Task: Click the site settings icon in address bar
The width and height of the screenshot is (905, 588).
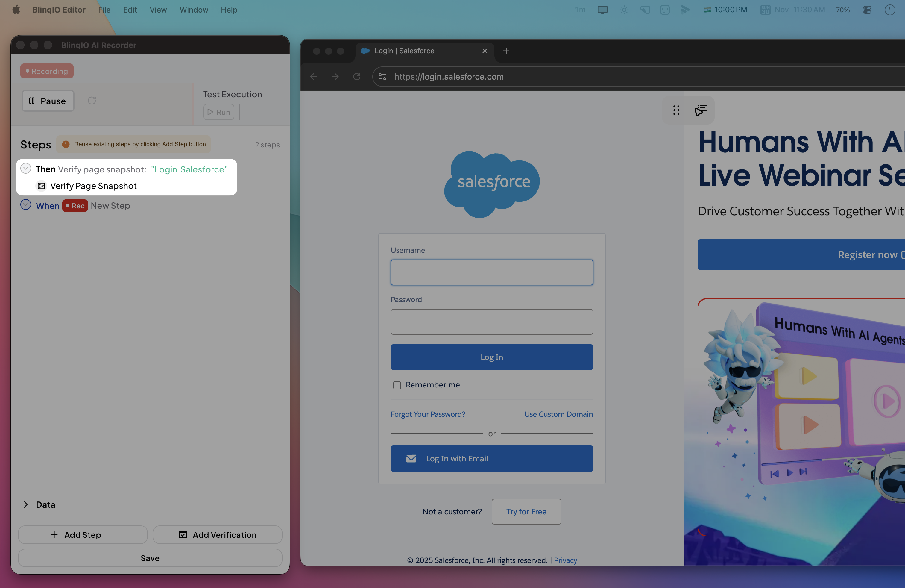Action: click(x=382, y=77)
